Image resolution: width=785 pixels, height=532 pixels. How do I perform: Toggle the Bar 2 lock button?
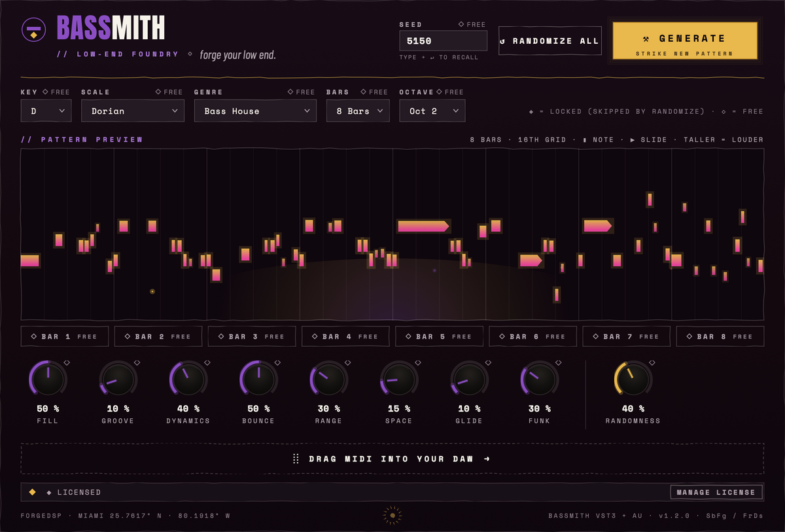coord(158,336)
